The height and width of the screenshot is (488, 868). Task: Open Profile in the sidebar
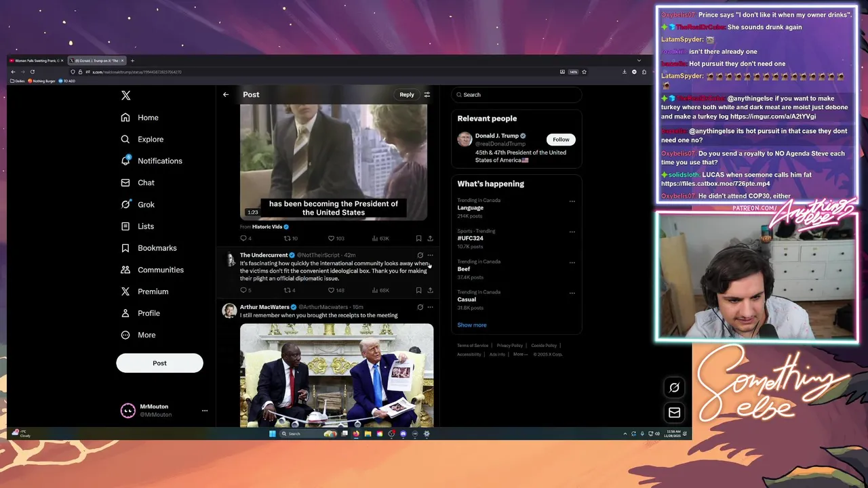pos(140,313)
